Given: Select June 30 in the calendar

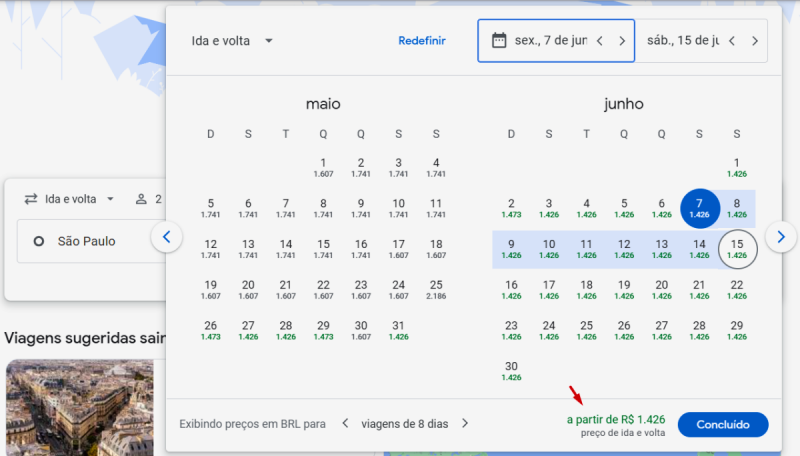Looking at the screenshot, I should (511, 371).
